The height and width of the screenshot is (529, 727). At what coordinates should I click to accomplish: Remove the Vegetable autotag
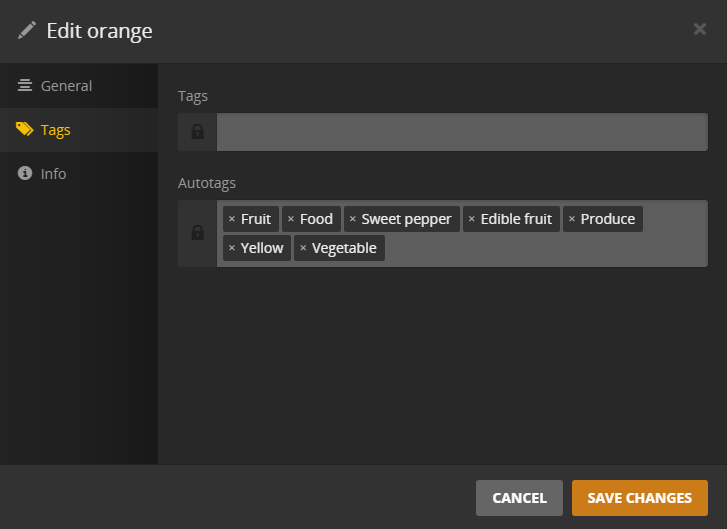coord(303,248)
